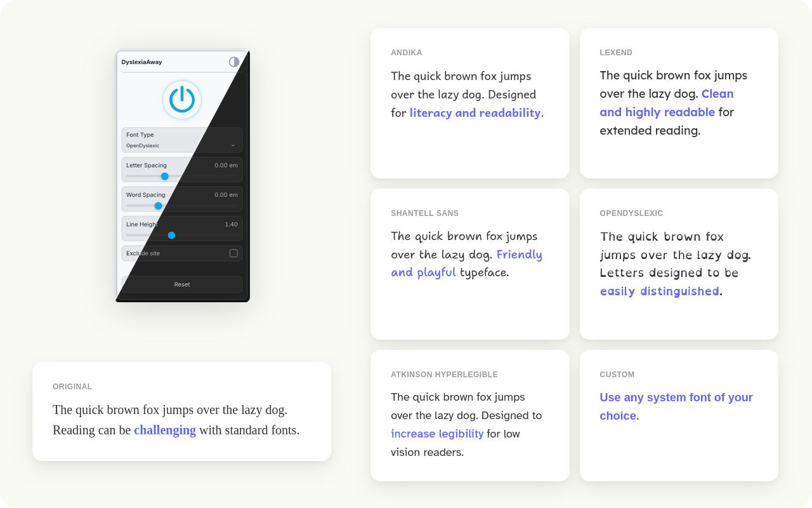The width and height of the screenshot is (812, 508).
Task: Click the Reset button
Action: point(182,284)
